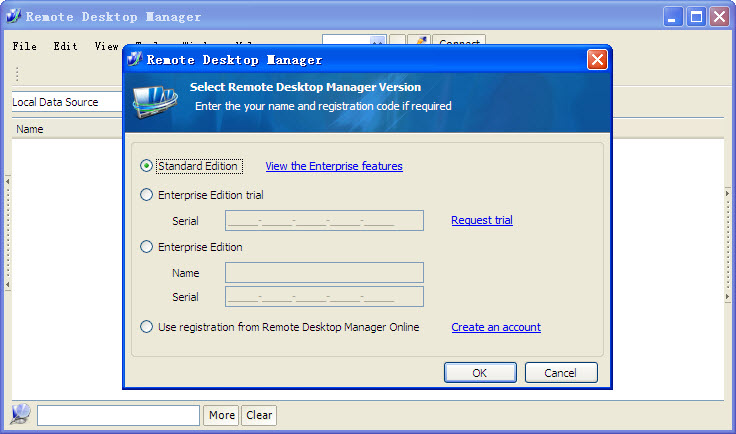
Task: Click the search icon beside filter box
Action: [x=21, y=414]
